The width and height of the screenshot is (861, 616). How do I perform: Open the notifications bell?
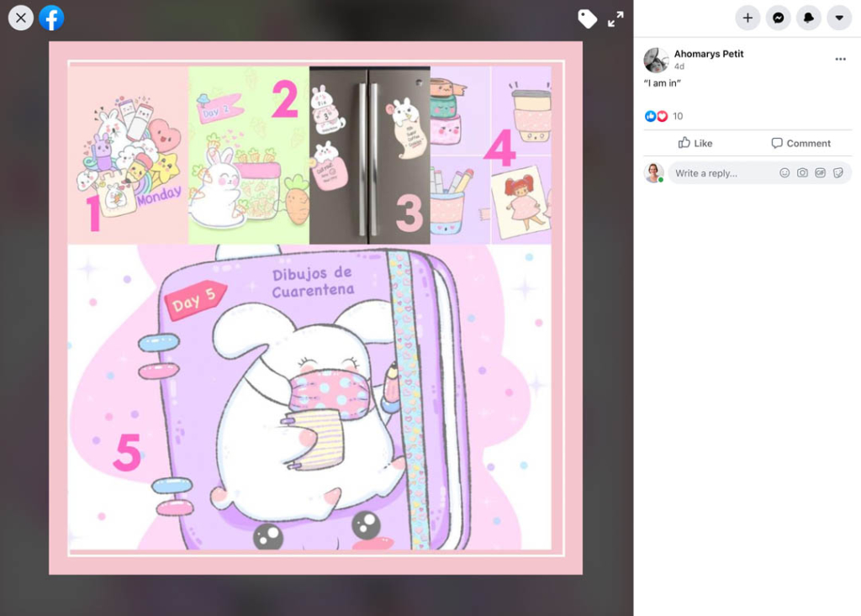(808, 18)
